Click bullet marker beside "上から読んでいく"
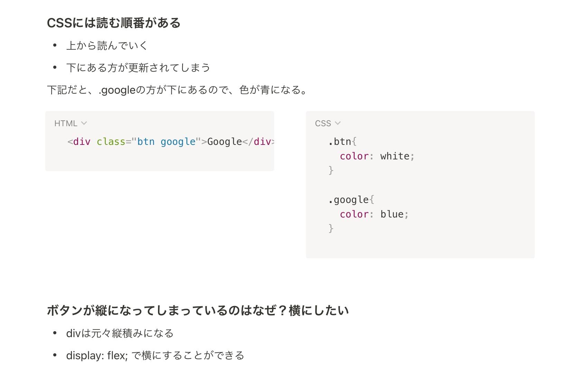This screenshot has height=380, width=588. [x=55, y=45]
